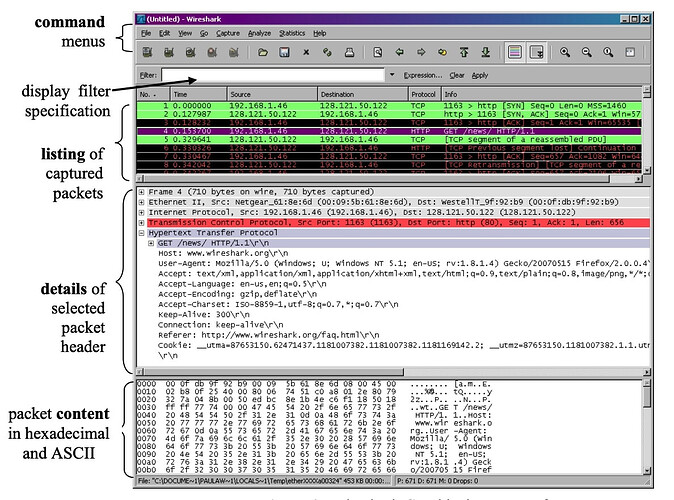Collapse the Hypertext Transfer Protocol tree node
Image resolution: width=674 pixels, height=500 pixels.
(x=141, y=233)
